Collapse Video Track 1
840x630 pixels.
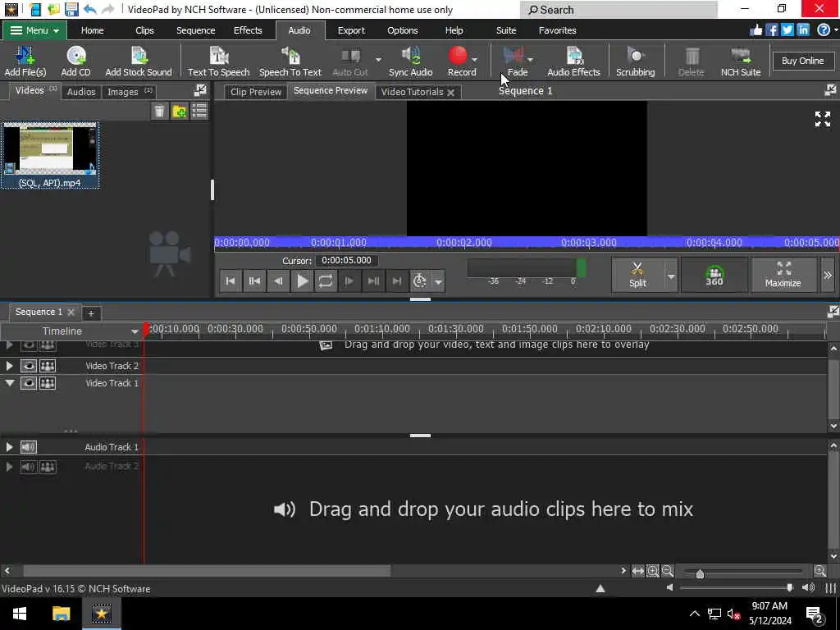(x=9, y=383)
